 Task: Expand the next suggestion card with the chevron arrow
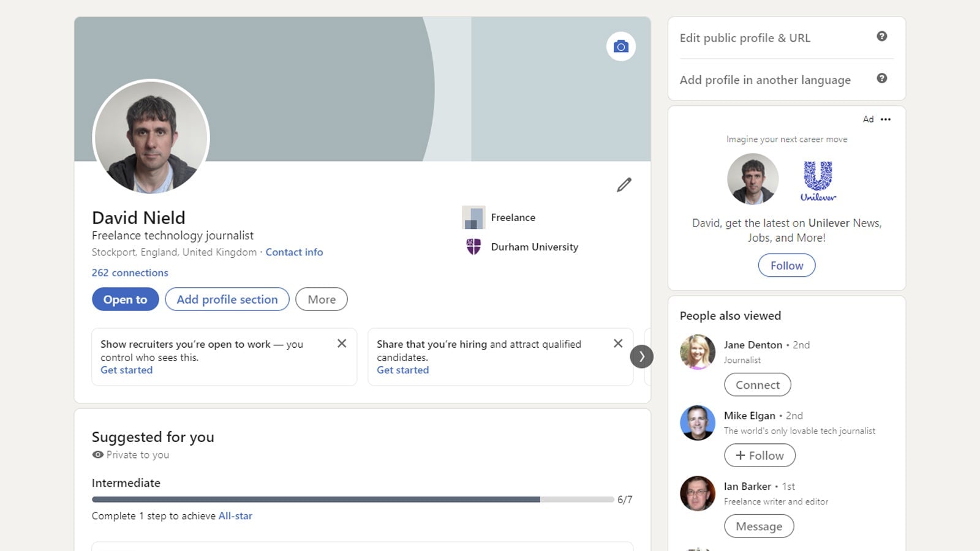pos(641,356)
